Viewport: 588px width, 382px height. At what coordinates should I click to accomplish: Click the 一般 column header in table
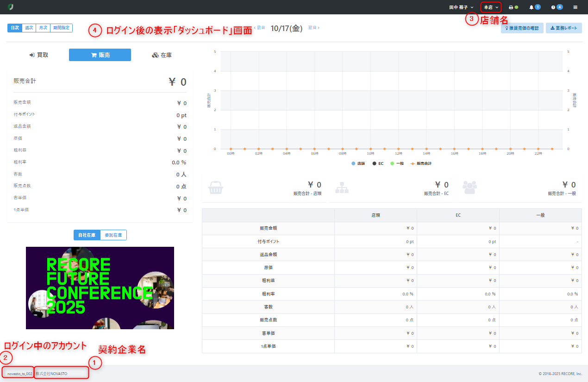[x=540, y=215]
